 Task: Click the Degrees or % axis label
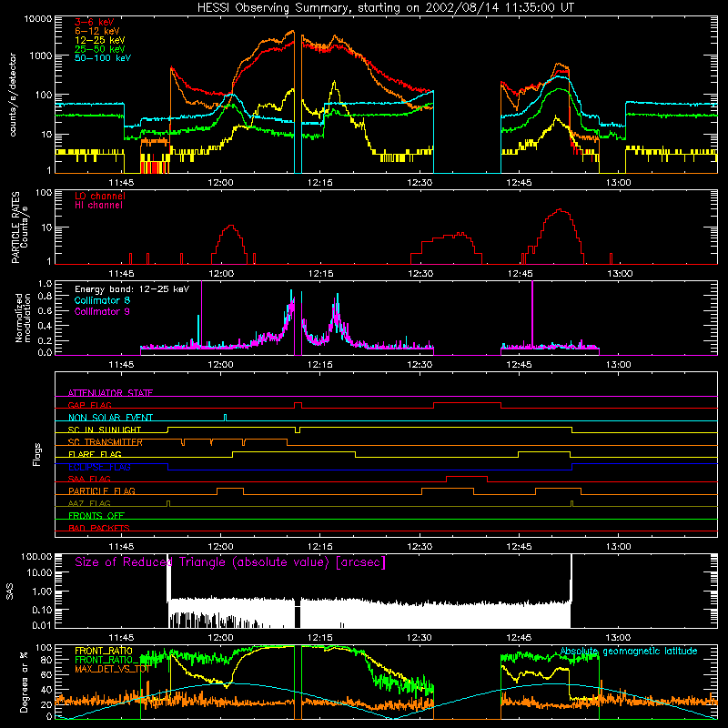coord(24,682)
